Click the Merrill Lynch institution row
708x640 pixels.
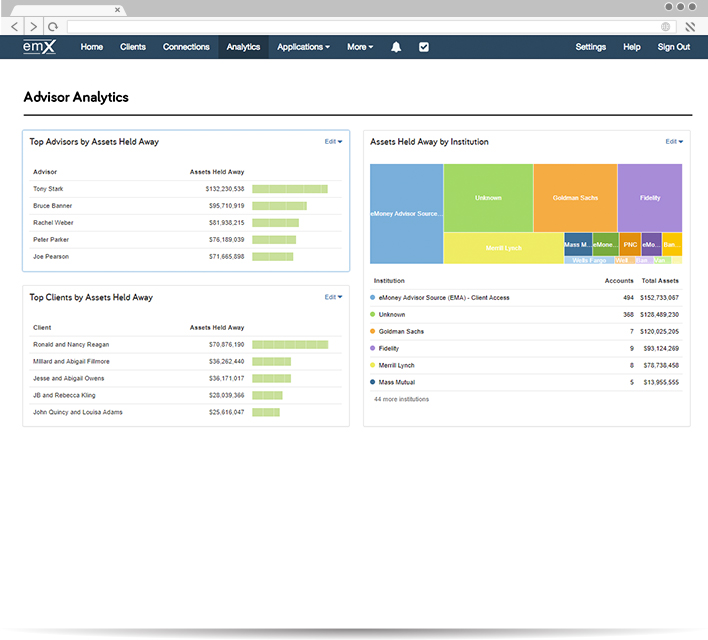tap(526, 365)
